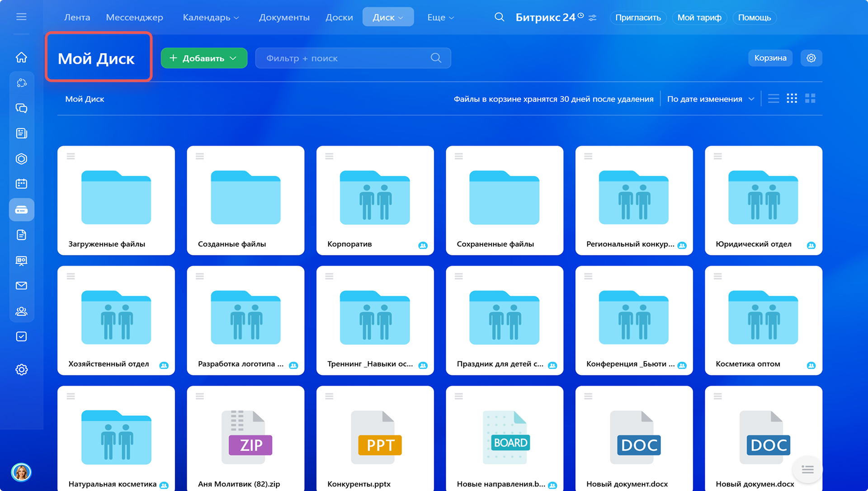Switch to list view layout

point(774,99)
